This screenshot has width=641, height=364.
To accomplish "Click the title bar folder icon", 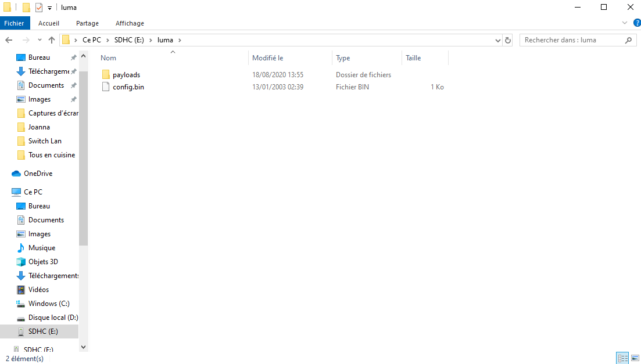I will pyautogui.click(x=8, y=8).
